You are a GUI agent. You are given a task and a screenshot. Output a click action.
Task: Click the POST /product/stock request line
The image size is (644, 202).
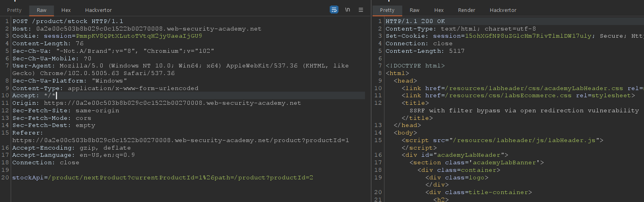coord(67,21)
